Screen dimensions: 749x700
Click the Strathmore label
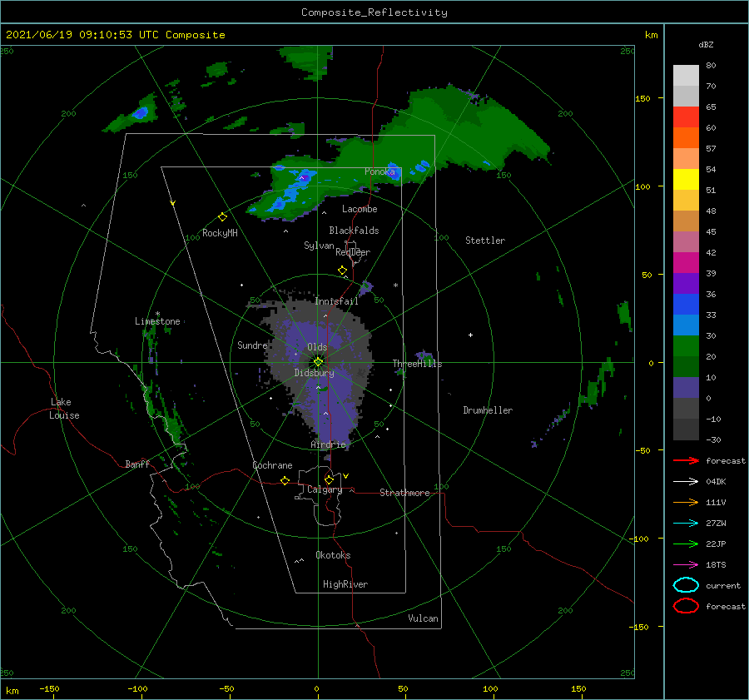point(404,493)
